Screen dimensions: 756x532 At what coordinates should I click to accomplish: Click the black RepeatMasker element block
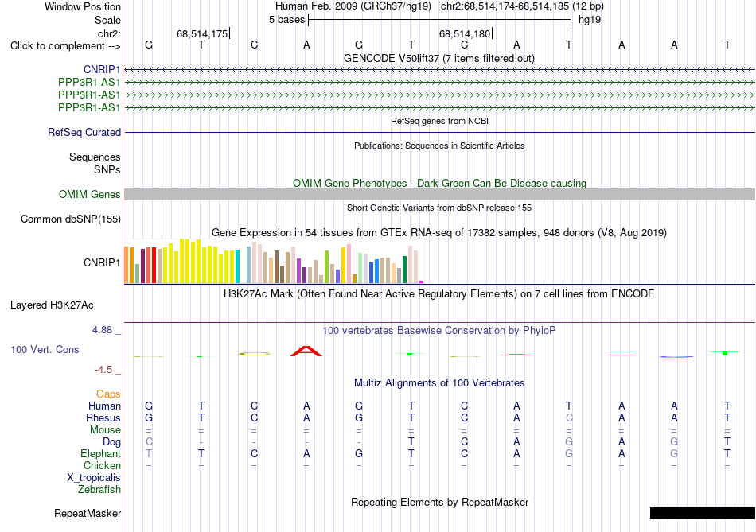[702, 513]
